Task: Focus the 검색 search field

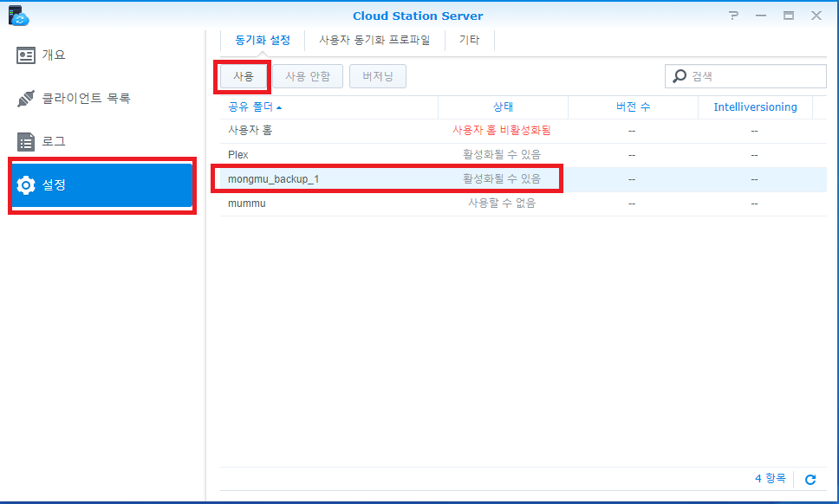Action: pyautogui.click(x=746, y=76)
